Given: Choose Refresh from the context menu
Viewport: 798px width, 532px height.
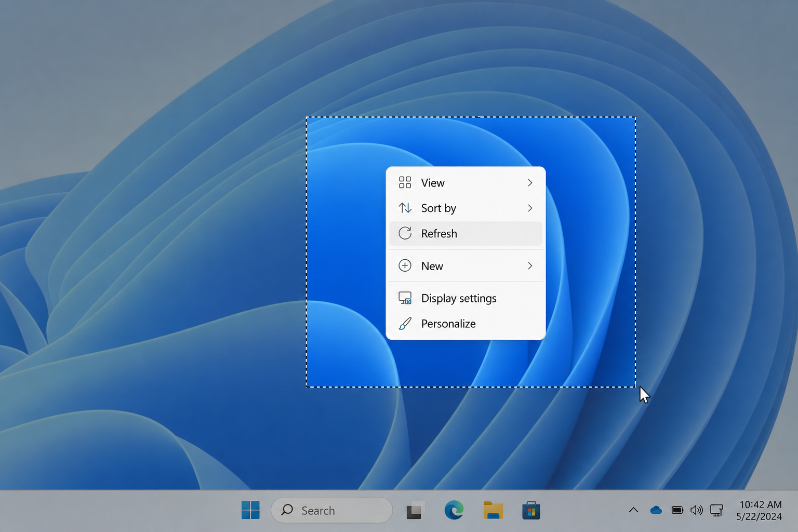Looking at the screenshot, I should (465, 234).
